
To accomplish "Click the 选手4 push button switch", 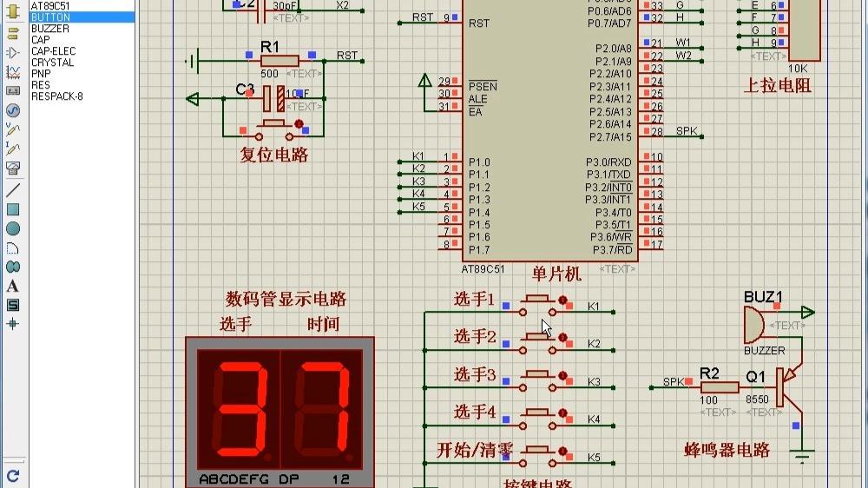I will [537, 419].
